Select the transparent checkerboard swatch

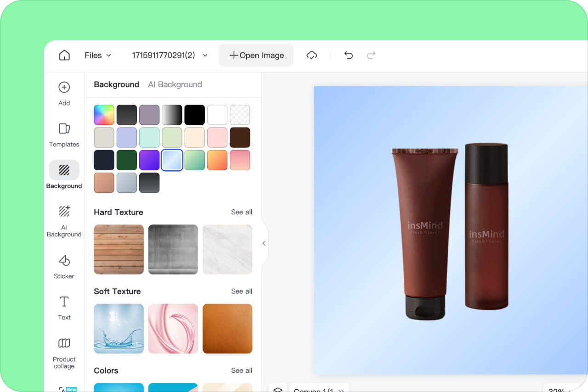240,115
